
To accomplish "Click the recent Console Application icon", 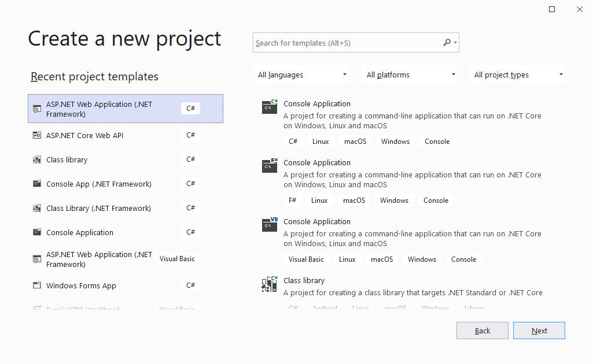I will (36, 232).
